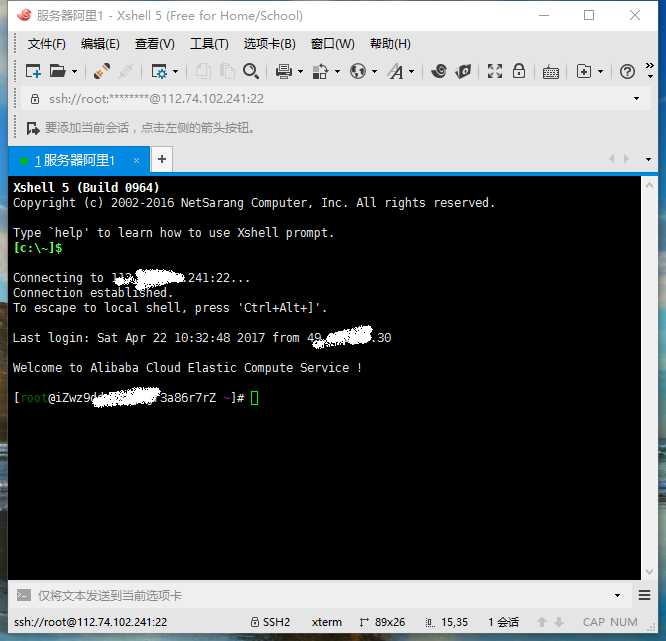The width and height of the screenshot is (666, 641).
Task: Open the virtual keyboard icon
Action: coord(551,72)
